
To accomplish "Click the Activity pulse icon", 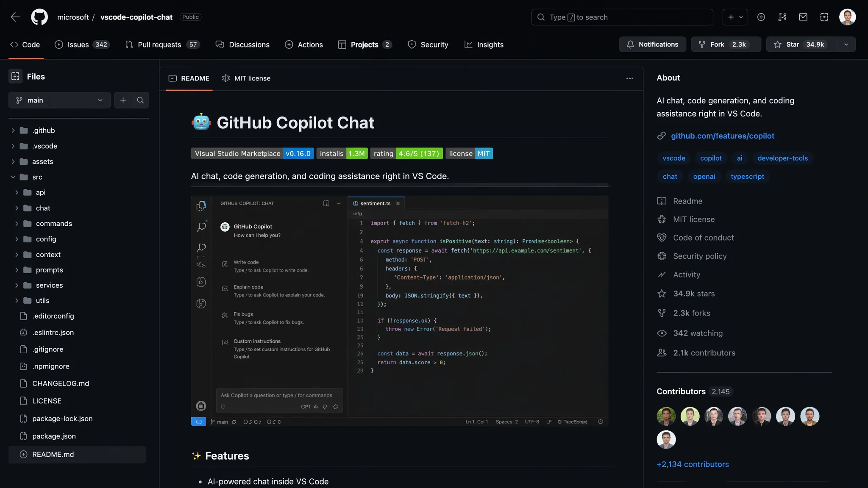I will click(x=662, y=274).
